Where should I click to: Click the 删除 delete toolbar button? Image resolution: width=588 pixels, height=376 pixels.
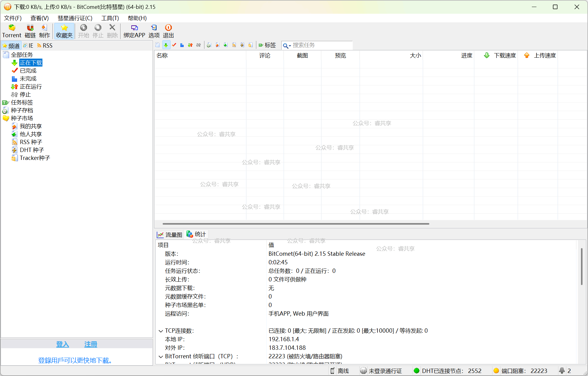click(x=112, y=31)
